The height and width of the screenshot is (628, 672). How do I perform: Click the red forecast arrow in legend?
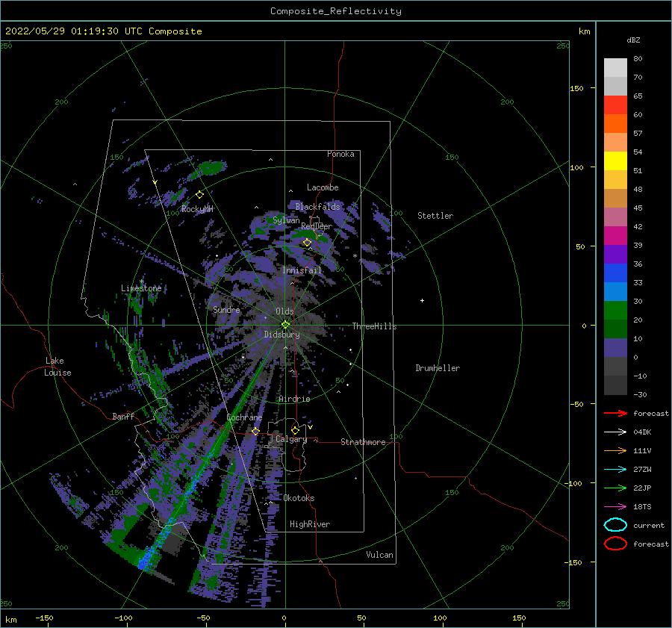[615, 413]
